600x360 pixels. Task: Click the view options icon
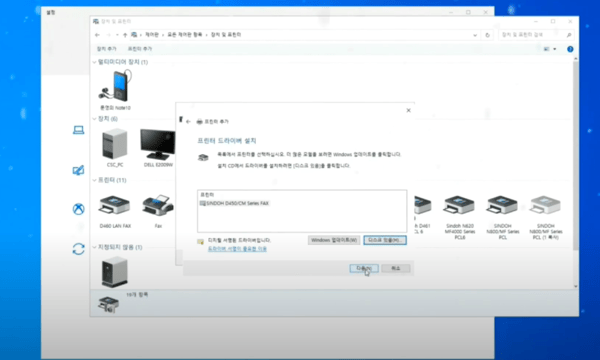pyautogui.click(x=546, y=49)
